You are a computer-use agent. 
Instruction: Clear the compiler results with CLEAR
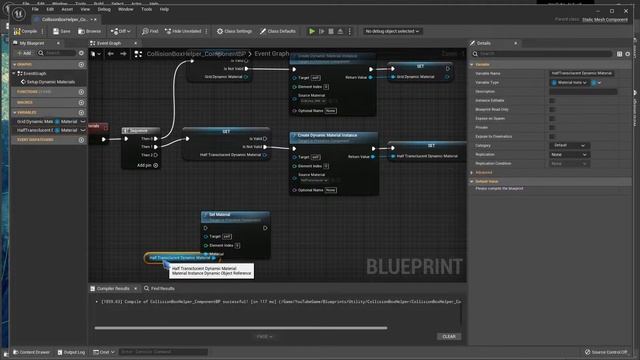click(x=449, y=336)
